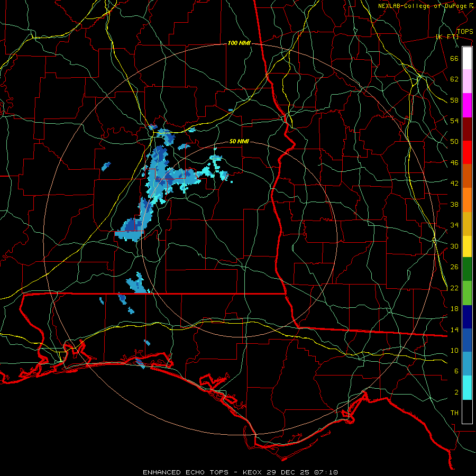476x476 pixels.
Task: Click the 'TOPS' legend title
Action: pos(465,32)
